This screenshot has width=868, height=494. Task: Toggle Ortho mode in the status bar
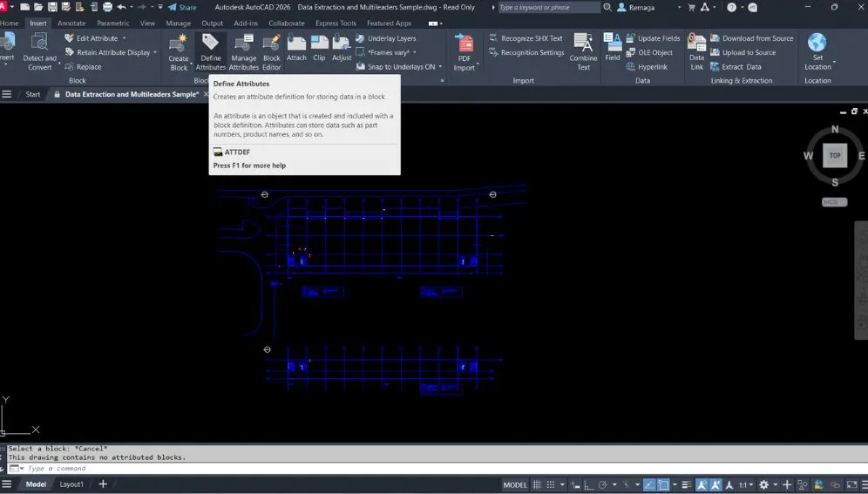(x=586, y=484)
